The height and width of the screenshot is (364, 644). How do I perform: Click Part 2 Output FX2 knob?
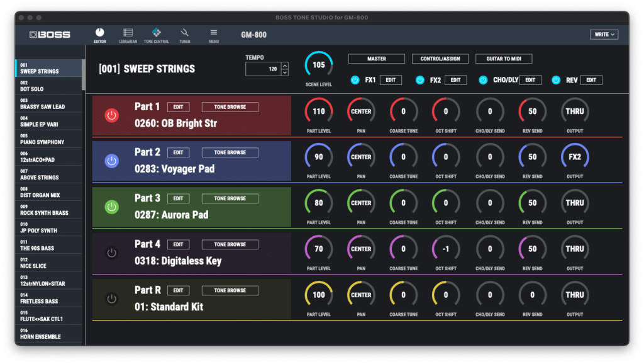pyautogui.click(x=575, y=157)
